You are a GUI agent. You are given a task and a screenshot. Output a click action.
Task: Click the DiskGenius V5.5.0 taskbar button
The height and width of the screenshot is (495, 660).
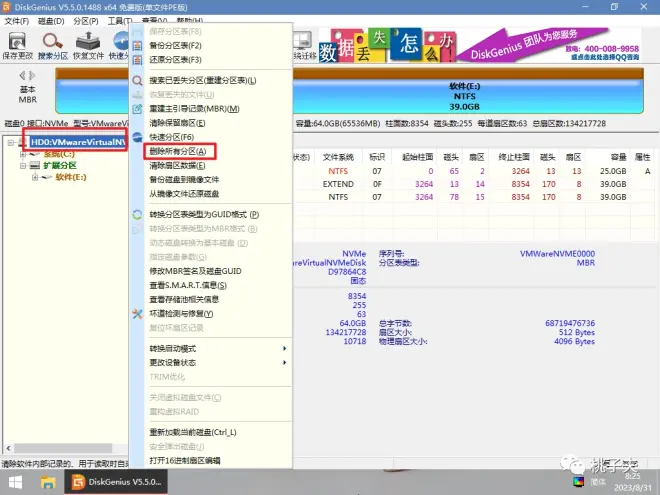pos(116,482)
